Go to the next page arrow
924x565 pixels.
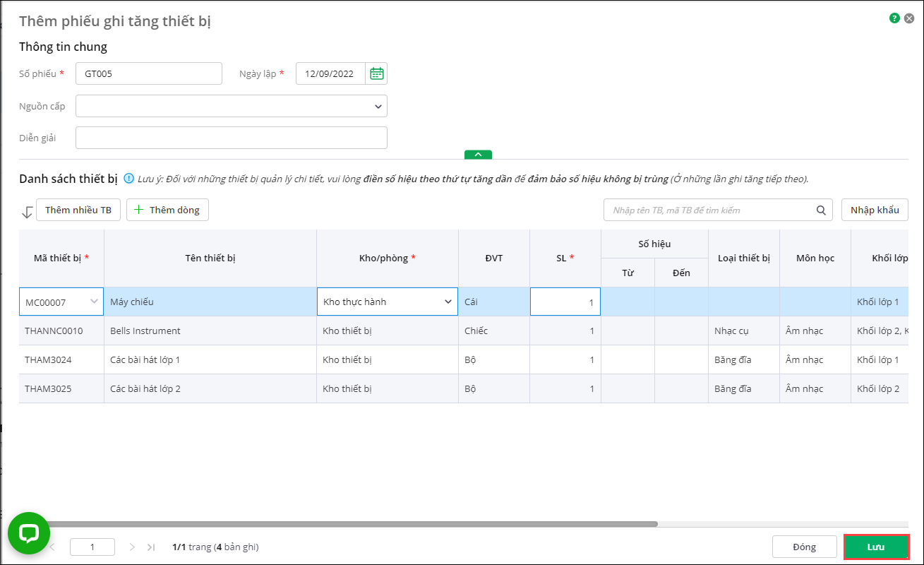pos(132,547)
